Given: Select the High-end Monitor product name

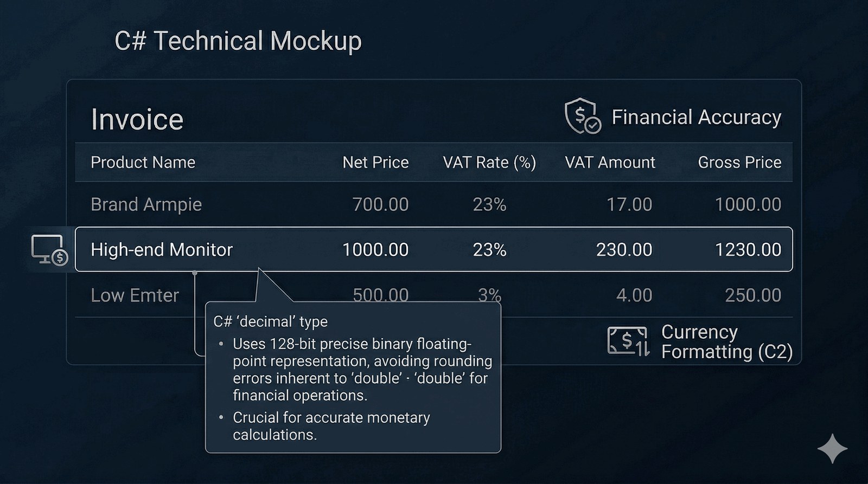Looking at the screenshot, I should click(x=162, y=249).
